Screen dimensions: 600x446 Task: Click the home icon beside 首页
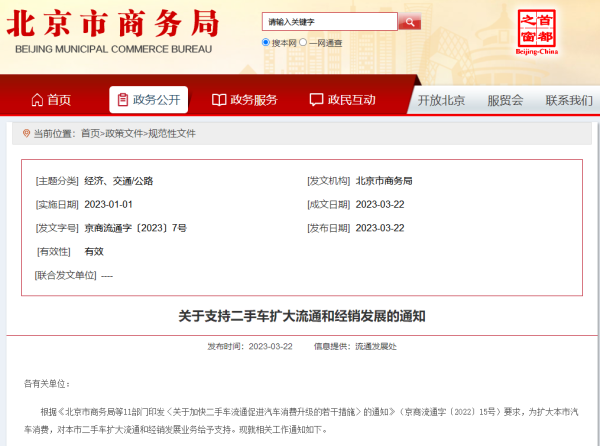point(37,100)
